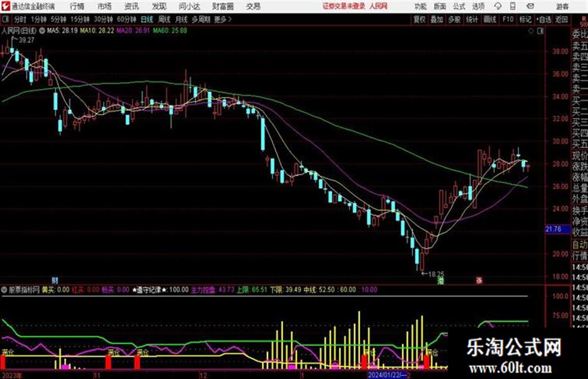Viewport: 588px width, 379px height.
Task: Click the 2024/01/22 date label on the time axis
Action: click(388, 375)
